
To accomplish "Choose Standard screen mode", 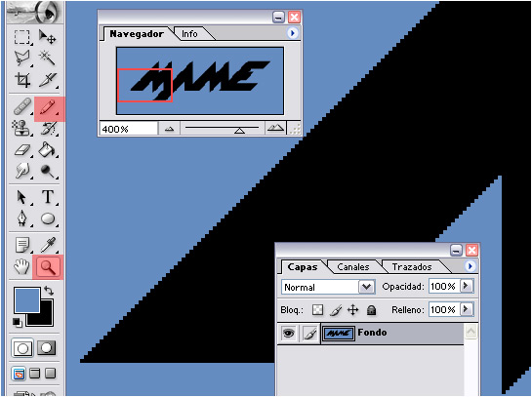I will (19, 374).
